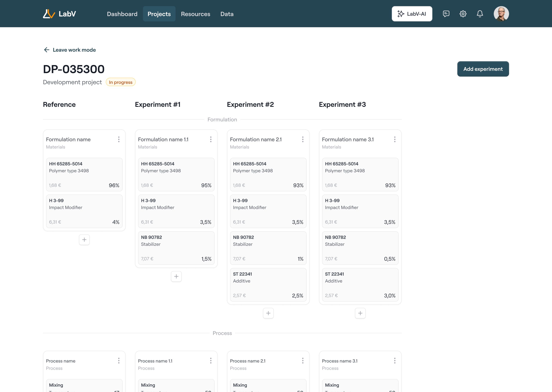
Task: Open options menu for Formulation name
Action: [x=119, y=139]
